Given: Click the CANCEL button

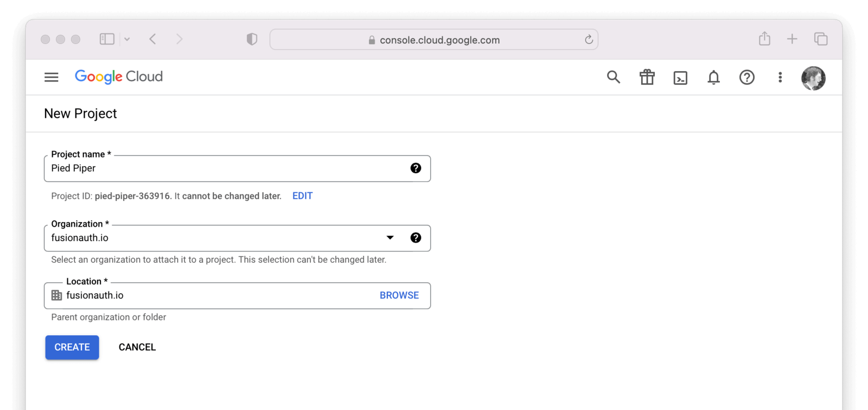Looking at the screenshot, I should (137, 347).
